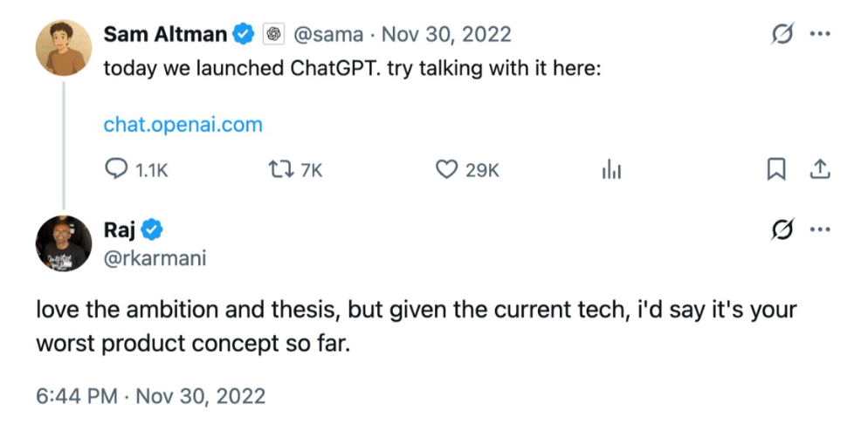
Task: Open the three-dot menu on Raj's reply
Action: (819, 230)
